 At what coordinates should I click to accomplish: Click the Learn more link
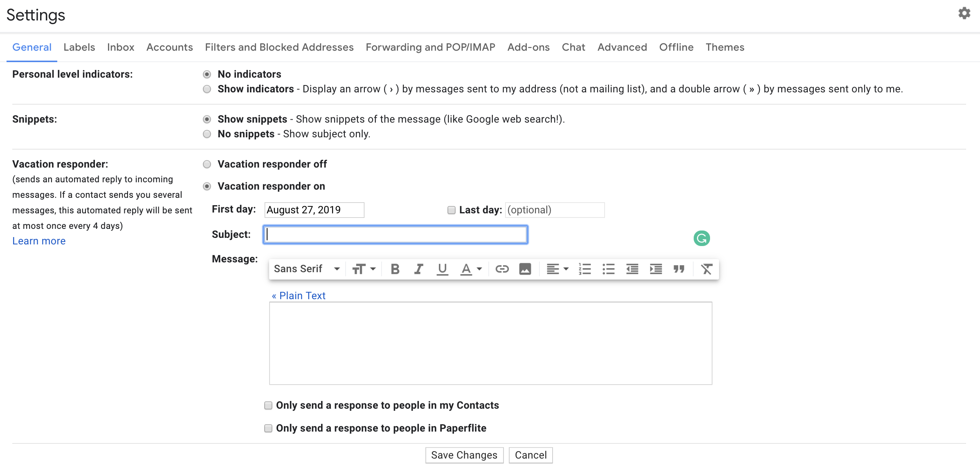38,240
